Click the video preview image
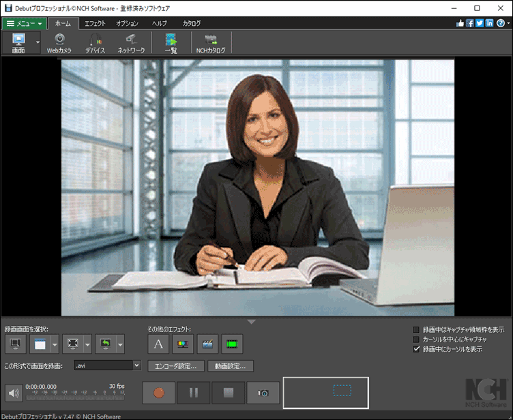 (258, 187)
